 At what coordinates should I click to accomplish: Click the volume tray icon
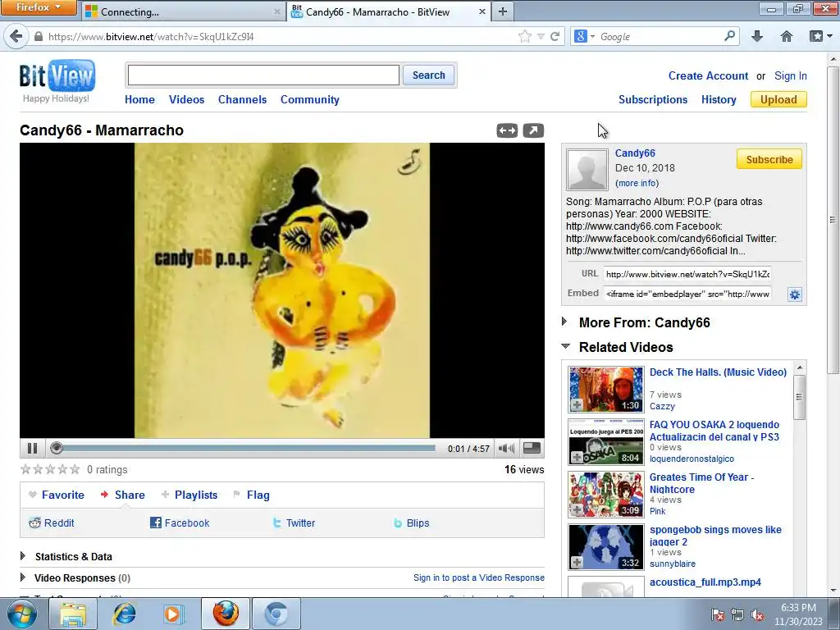click(x=757, y=614)
